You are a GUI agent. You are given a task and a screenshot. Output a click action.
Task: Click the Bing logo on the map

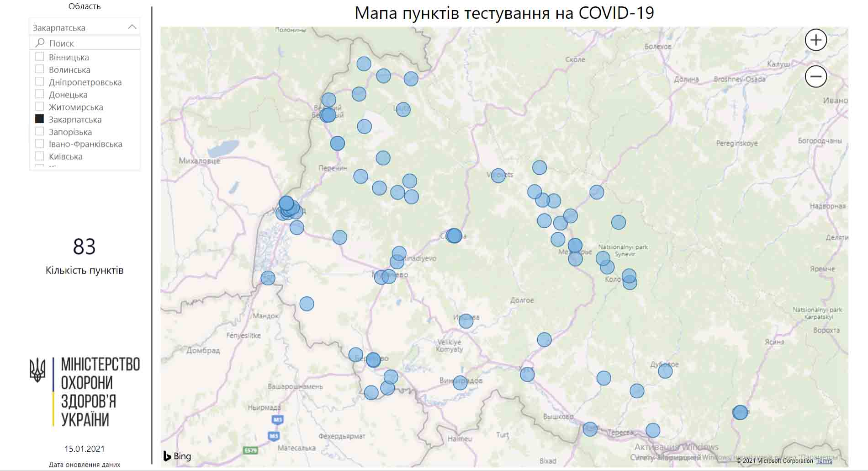(177, 456)
